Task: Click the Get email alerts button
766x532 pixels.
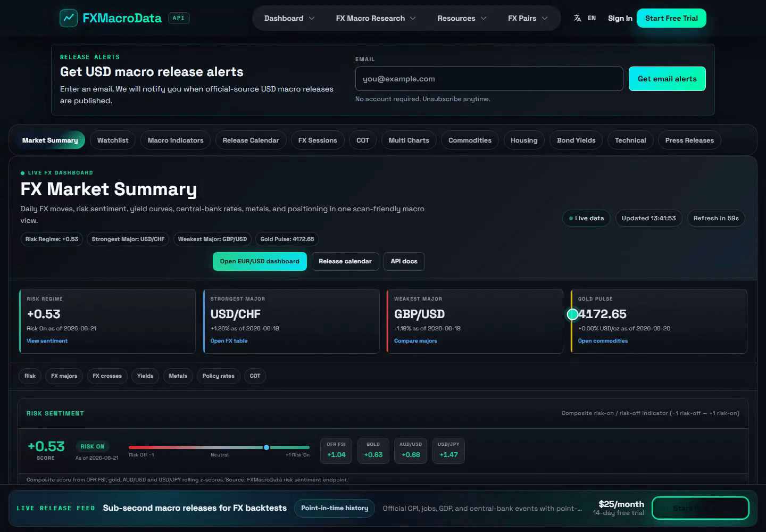Action: tap(667, 79)
